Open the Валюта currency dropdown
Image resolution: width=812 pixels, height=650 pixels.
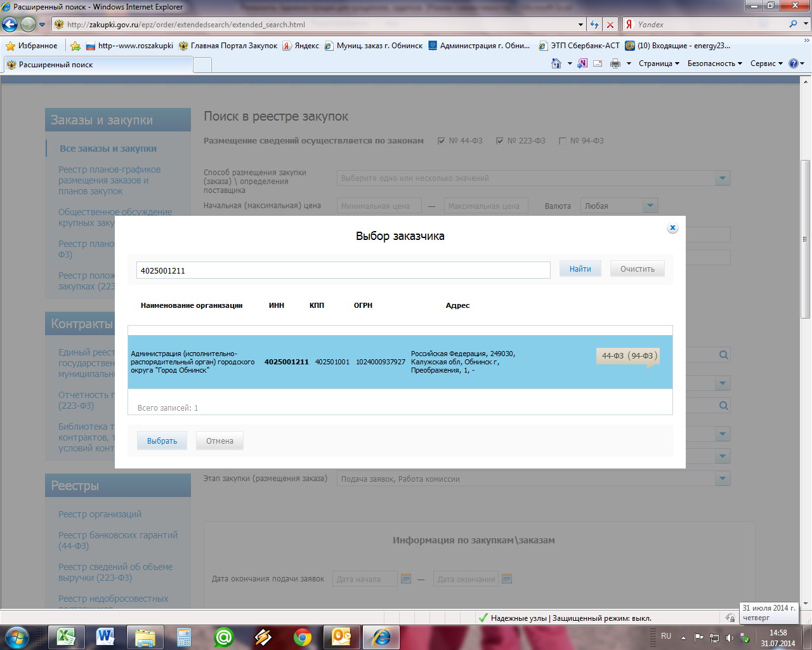pos(650,206)
